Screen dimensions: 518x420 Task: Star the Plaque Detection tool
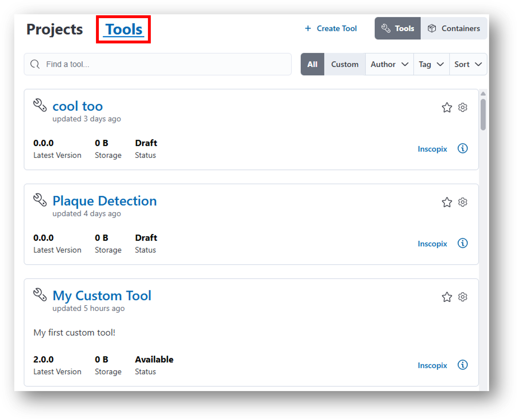point(447,202)
